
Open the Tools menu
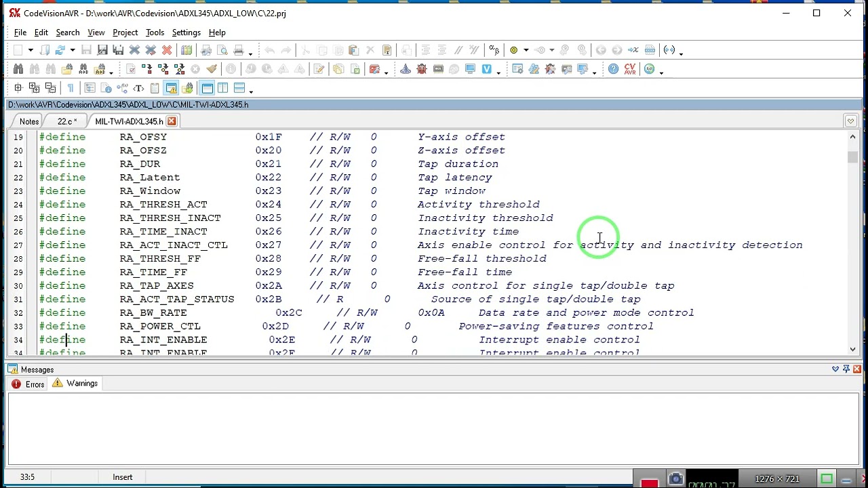click(155, 33)
